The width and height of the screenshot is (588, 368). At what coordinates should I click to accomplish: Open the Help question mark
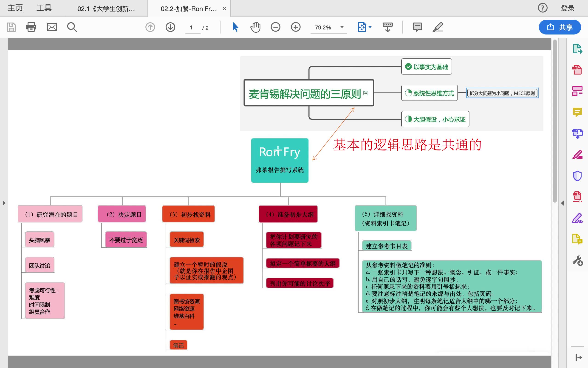coord(543,8)
